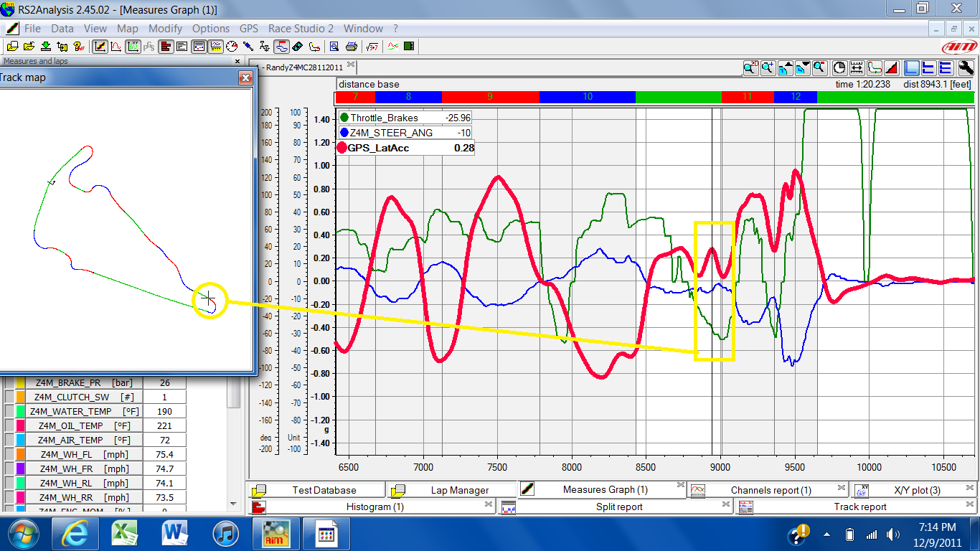This screenshot has height=551, width=980.
Task: Open the File menu
Action: coord(32,29)
